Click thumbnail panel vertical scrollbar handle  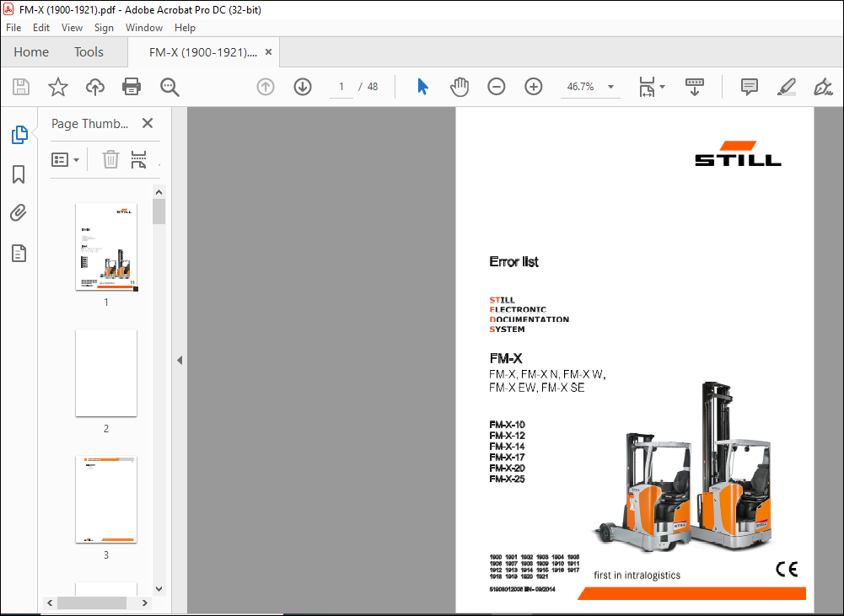tap(159, 212)
